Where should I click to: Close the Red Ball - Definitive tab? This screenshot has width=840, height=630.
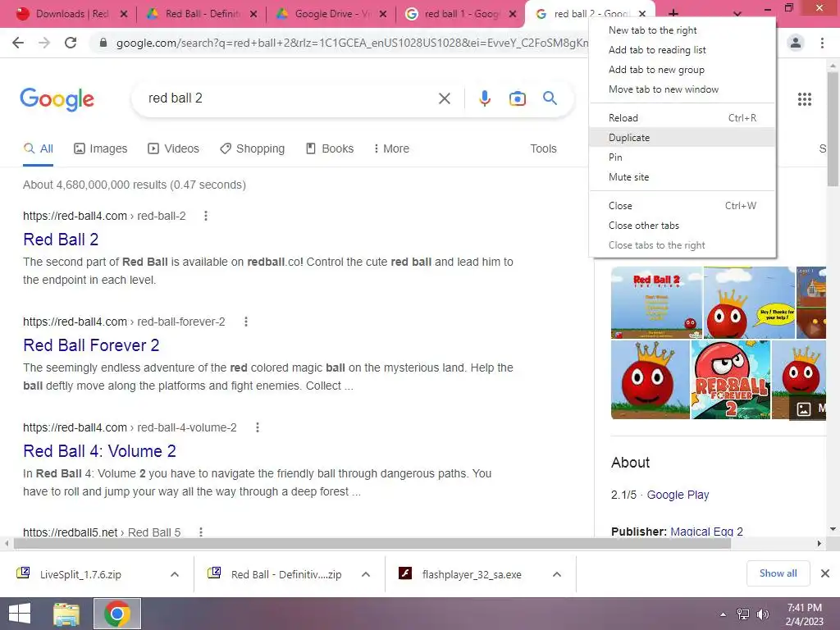tap(253, 14)
